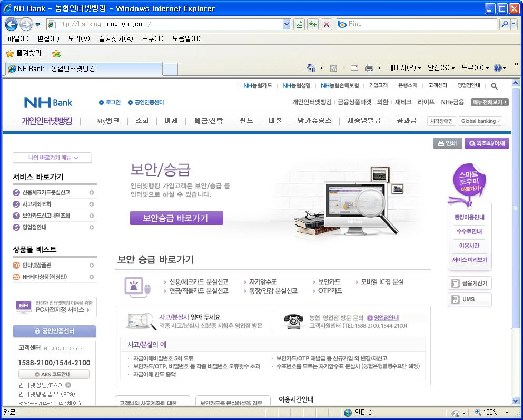523x420 pixels.
Task: Click the security status icon in status bar
Action: (x=455, y=413)
